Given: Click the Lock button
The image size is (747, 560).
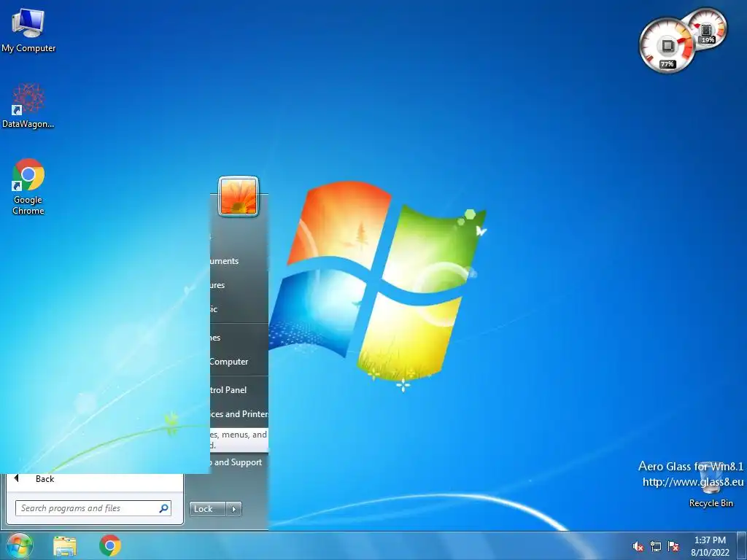Looking at the screenshot, I should coord(207,508).
